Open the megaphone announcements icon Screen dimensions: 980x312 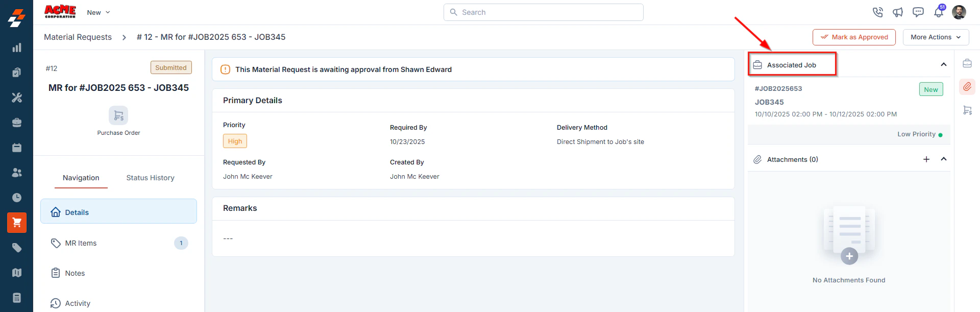pyautogui.click(x=898, y=12)
